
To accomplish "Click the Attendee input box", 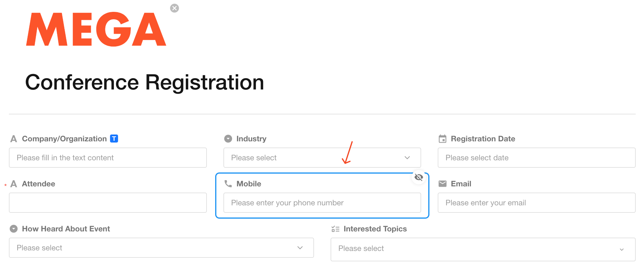I will 108,203.
